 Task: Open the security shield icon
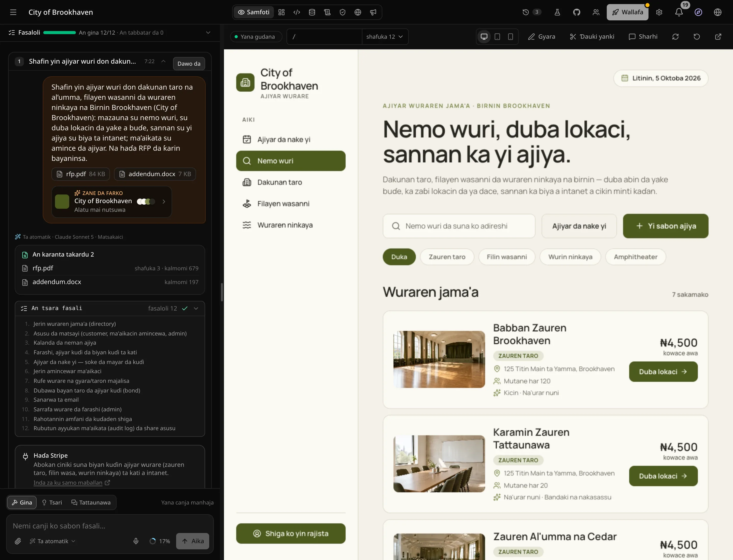point(342,12)
